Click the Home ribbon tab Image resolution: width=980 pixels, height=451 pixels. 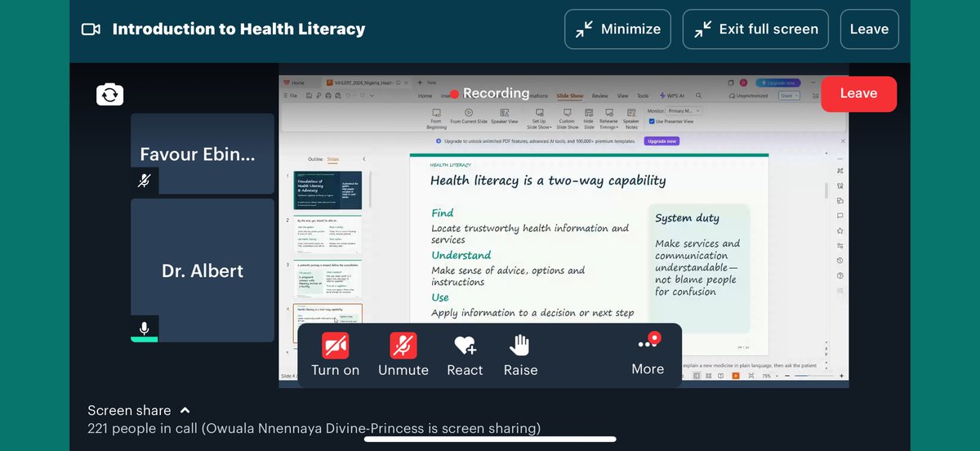[425, 96]
